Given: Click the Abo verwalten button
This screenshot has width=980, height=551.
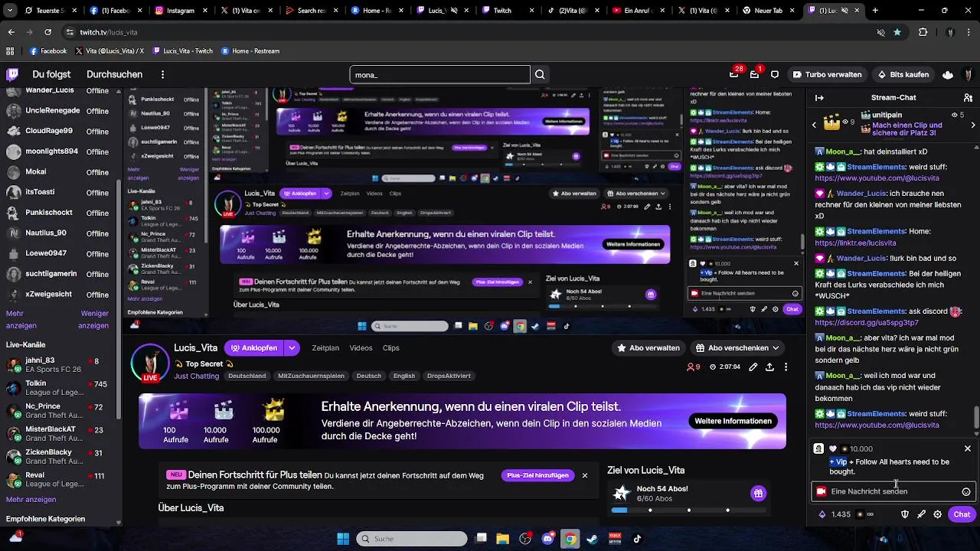Looking at the screenshot, I should [x=648, y=347].
